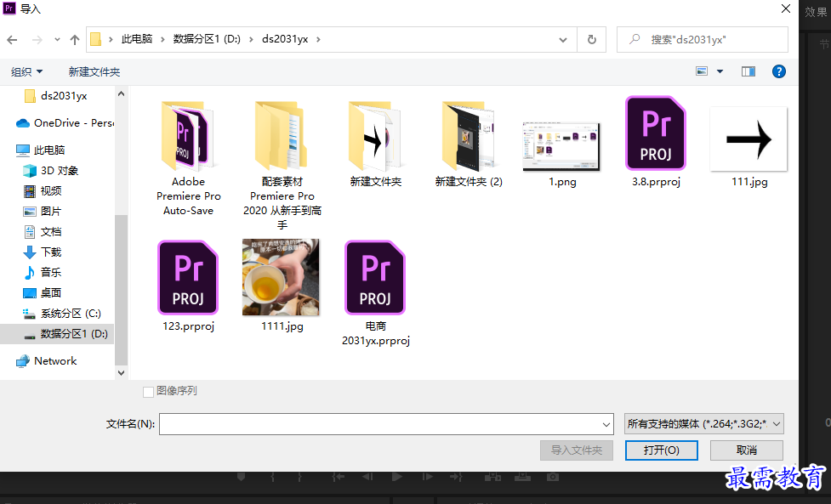Open help with the question mark icon
Viewport: 831px width, 504px height.
(x=778, y=71)
